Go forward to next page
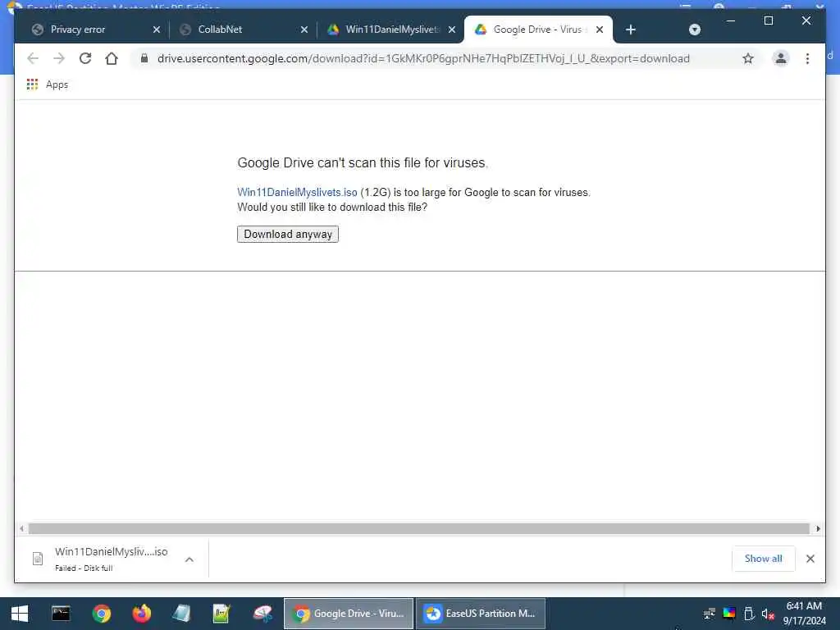 click(x=59, y=58)
